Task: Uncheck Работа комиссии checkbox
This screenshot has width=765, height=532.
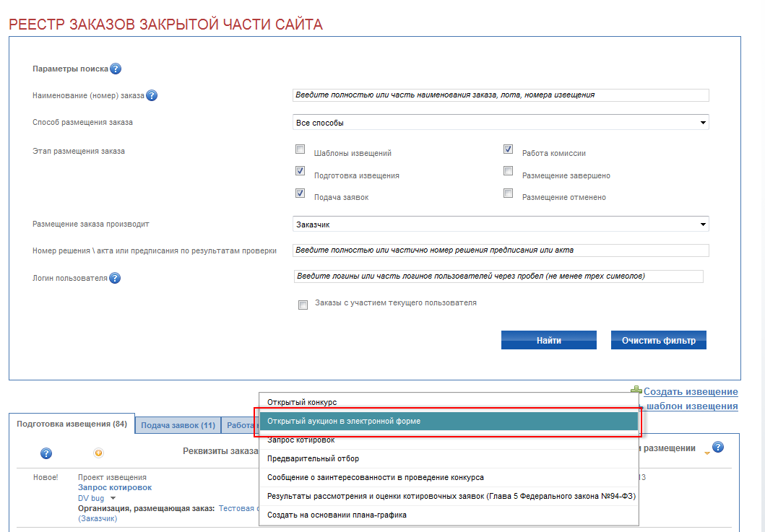Action: [x=508, y=149]
